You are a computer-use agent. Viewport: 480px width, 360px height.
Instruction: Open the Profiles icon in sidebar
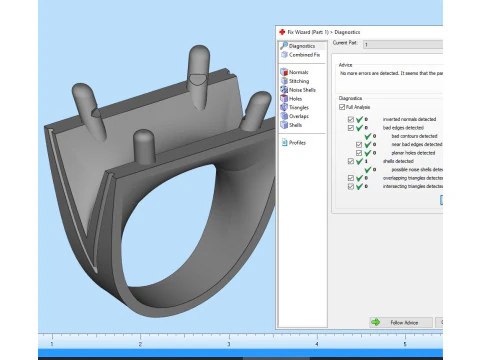pos(284,143)
